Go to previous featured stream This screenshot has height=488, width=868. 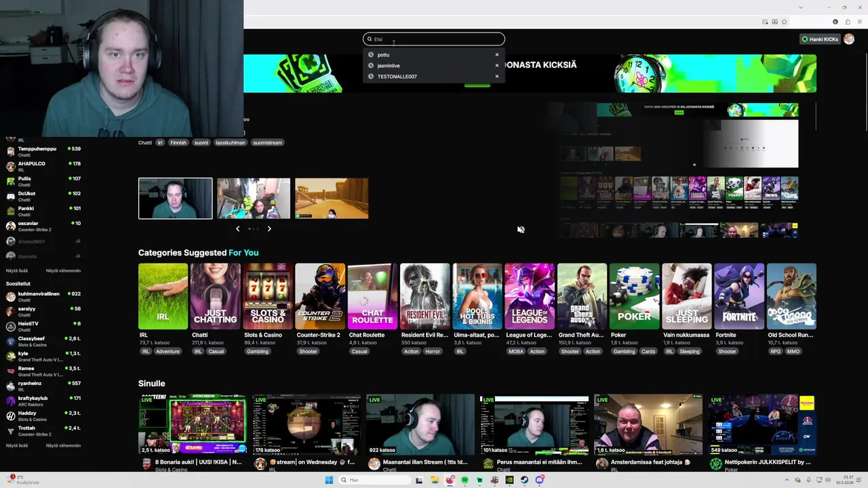pos(237,229)
